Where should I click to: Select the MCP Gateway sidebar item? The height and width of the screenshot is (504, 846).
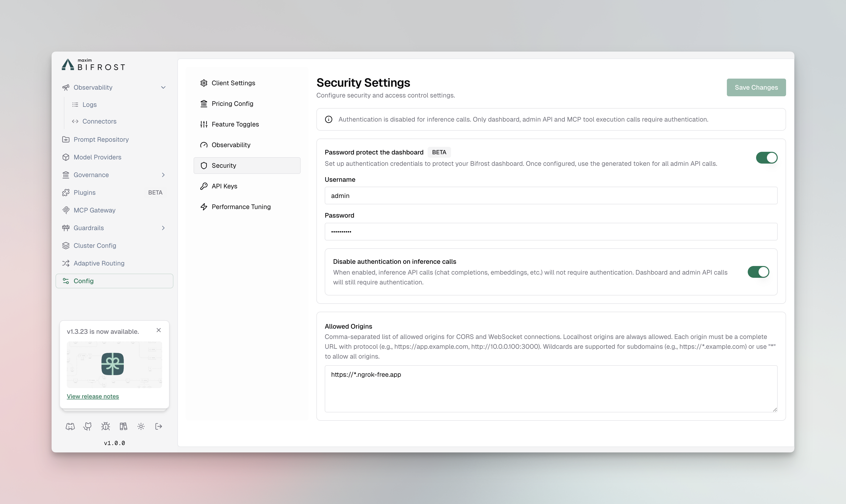[94, 210]
